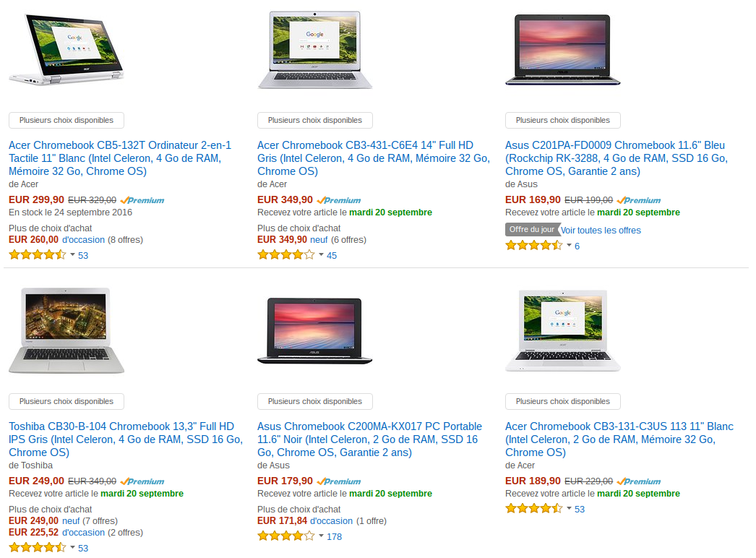Screen dimensions: 756x558
Task: Open the 178 reviews count link
Action: (334, 537)
